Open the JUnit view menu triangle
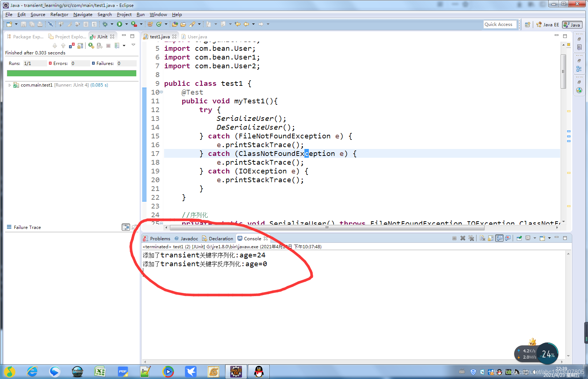Image resolution: width=588 pixels, height=379 pixels. (133, 45)
